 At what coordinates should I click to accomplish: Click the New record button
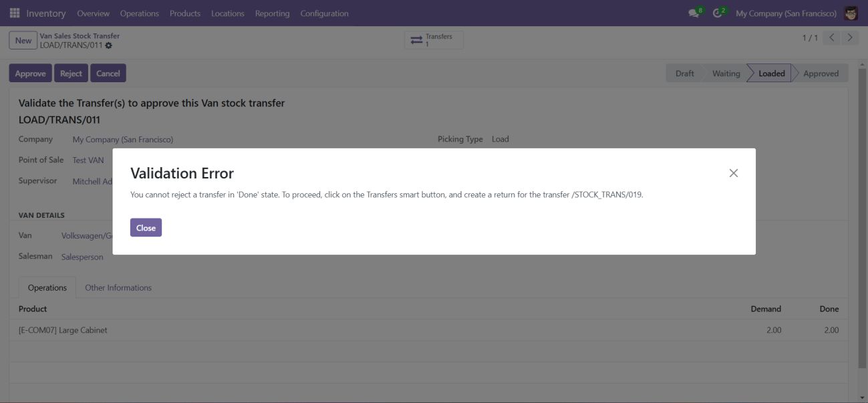pos(23,41)
